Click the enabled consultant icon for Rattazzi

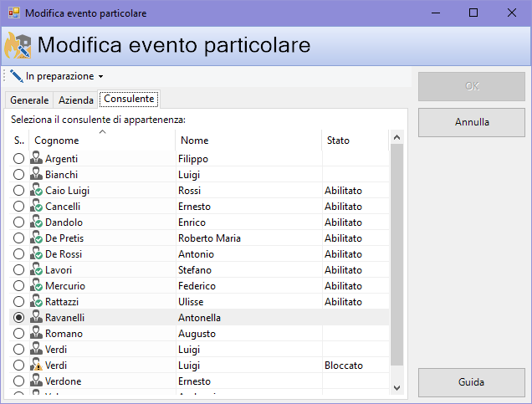(x=36, y=302)
